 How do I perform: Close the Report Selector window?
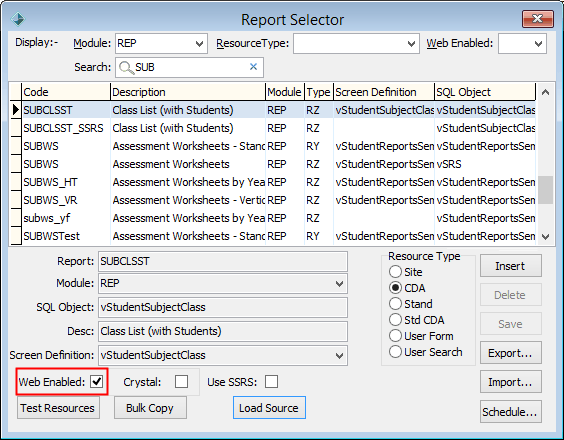click(537, 19)
